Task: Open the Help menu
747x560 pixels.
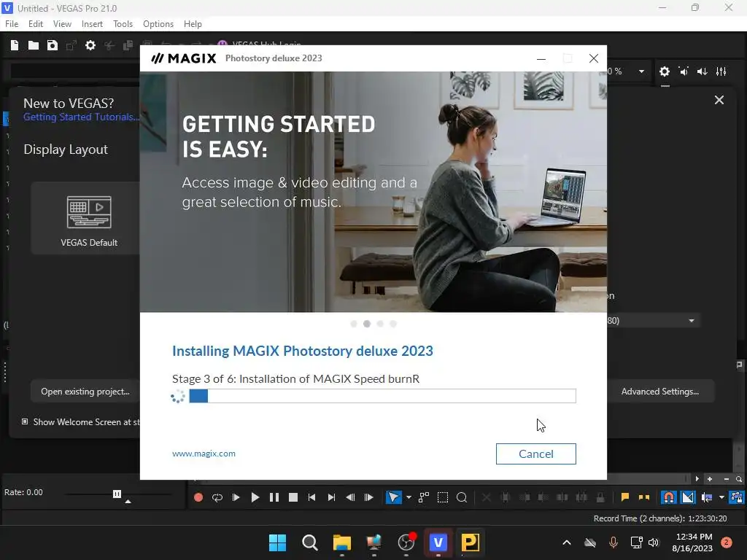Action: pyautogui.click(x=193, y=24)
